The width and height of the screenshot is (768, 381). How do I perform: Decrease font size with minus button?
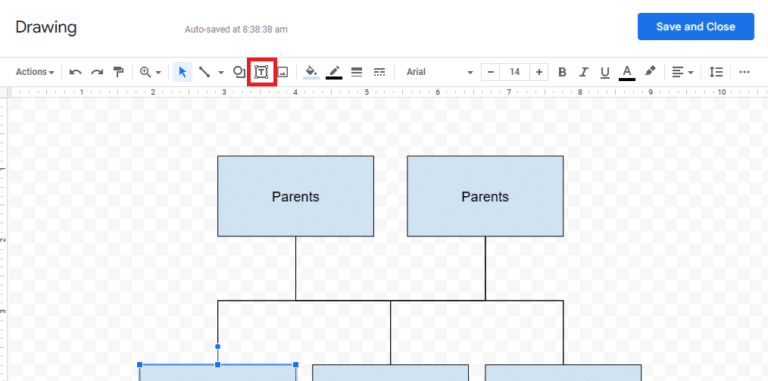tap(490, 72)
